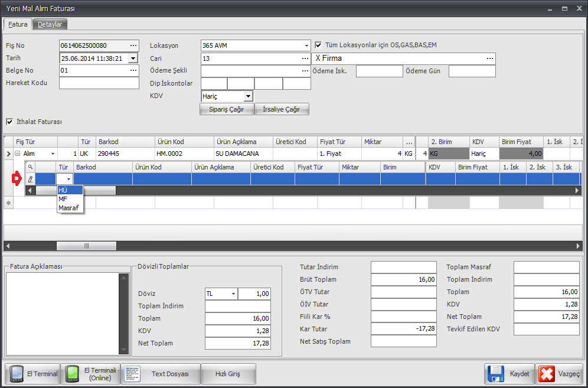
Task: Switch to the Detaylar tab
Action: click(x=50, y=24)
